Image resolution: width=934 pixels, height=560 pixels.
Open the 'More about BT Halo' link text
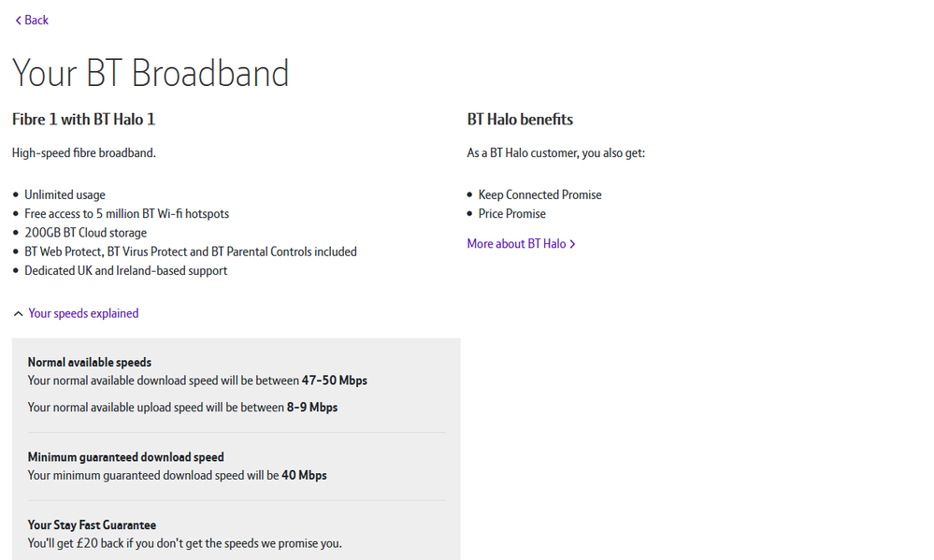pyautogui.click(x=516, y=244)
